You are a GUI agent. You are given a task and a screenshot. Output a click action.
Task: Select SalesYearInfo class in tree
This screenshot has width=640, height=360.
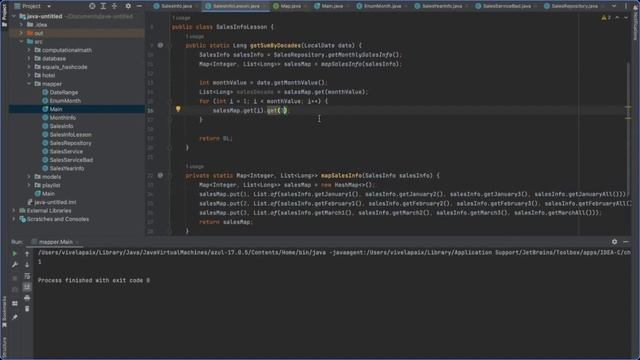(x=67, y=168)
